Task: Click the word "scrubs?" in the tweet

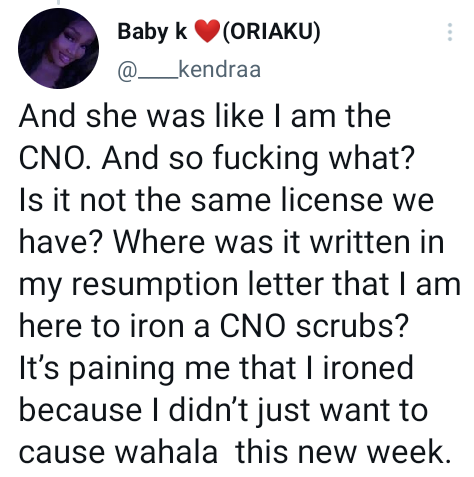Action: [x=352, y=326]
